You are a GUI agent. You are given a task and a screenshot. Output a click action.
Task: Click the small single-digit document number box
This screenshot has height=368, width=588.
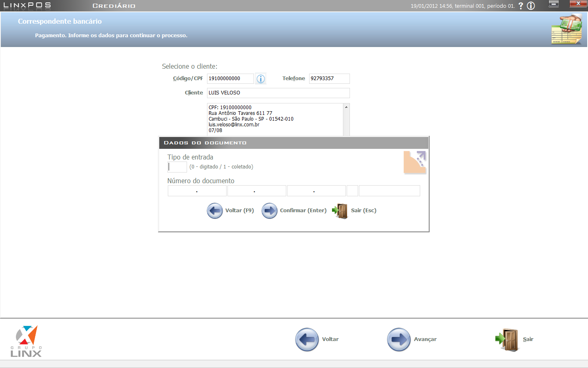[x=352, y=191]
